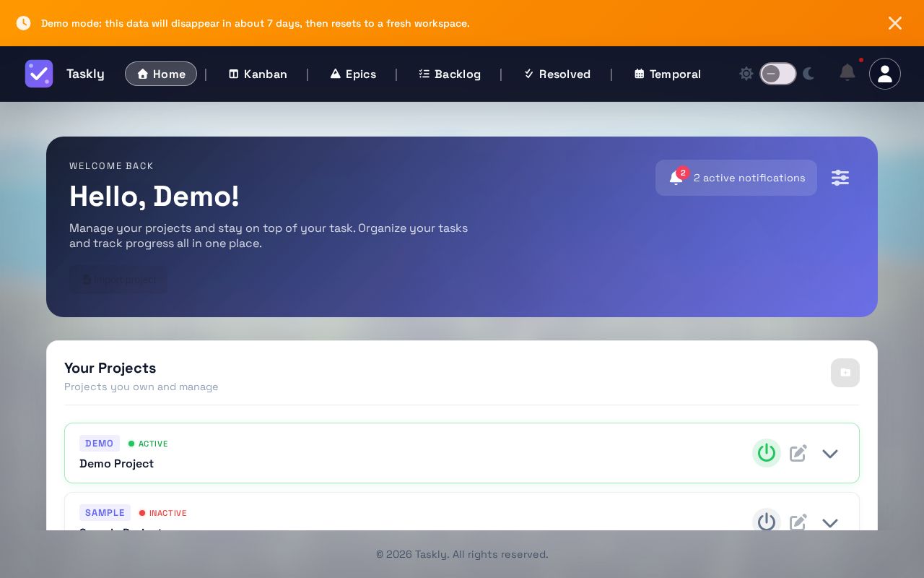Click the sun light-mode icon
924x578 pixels.
coord(746,74)
